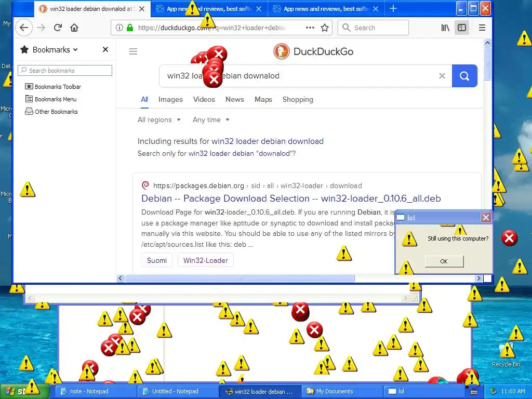Viewport: 532px width, 399px height.
Task: Click the Recycle Bin desktop icon
Action: [x=506, y=354]
